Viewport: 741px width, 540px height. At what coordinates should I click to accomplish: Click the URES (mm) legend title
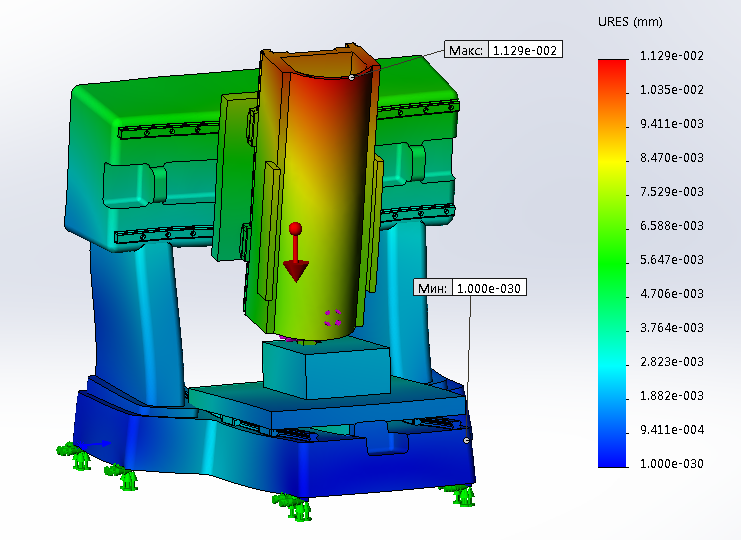tap(630, 22)
